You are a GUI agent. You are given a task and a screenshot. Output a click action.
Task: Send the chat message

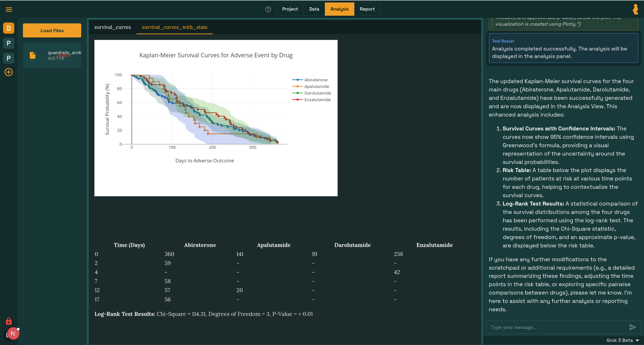(x=633, y=327)
